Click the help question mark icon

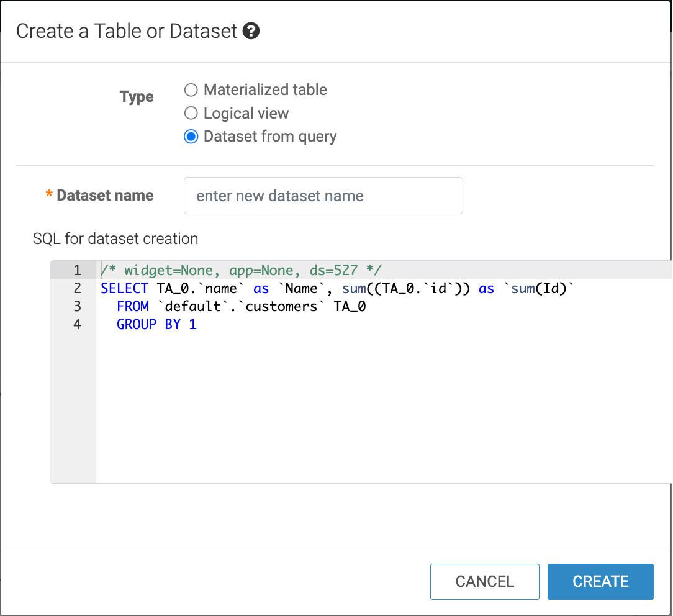pyautogui.click(x=251, y=31)
